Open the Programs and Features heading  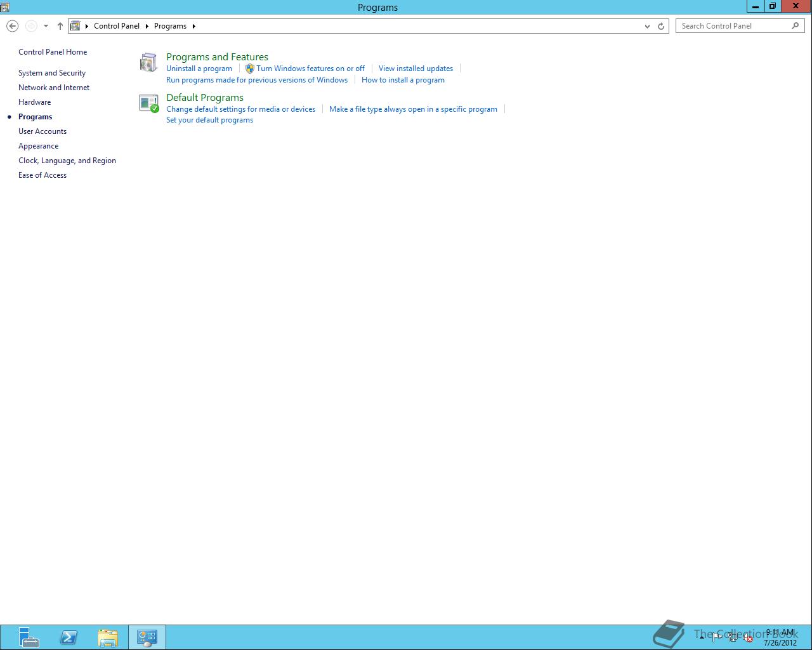point(217,57)
